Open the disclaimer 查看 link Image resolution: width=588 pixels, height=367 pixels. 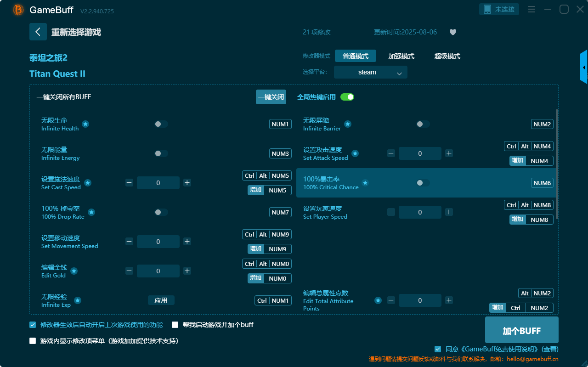pyautogui.click(x=550, y=349)
